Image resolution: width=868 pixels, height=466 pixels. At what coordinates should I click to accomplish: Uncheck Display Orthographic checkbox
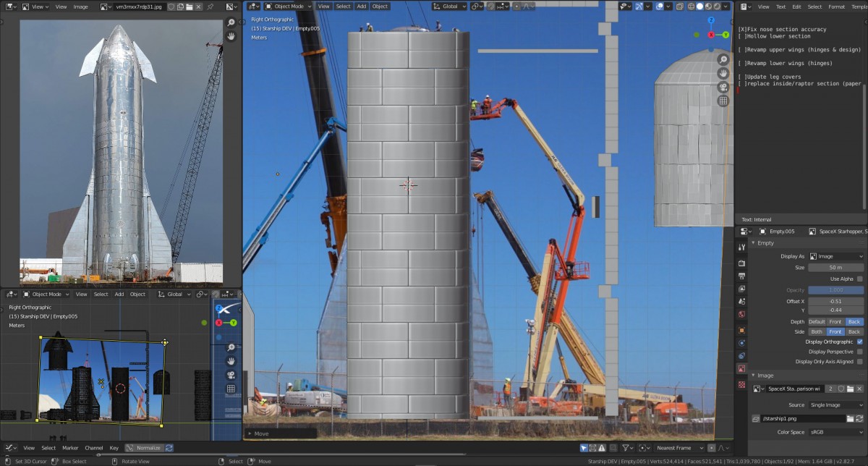tap(859, 342)
